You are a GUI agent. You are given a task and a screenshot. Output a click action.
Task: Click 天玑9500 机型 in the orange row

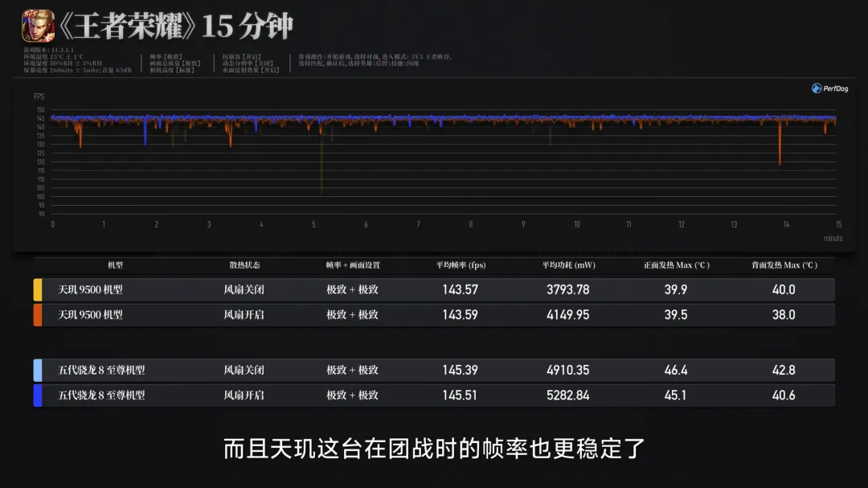pos(90,314)
